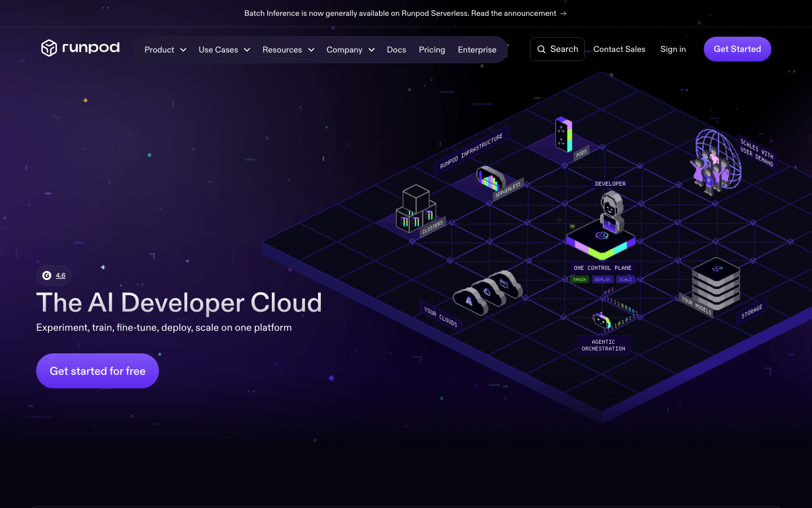The width and height of the screenshot is (812, 508).
Task: Click the "Experiment, train, fine-tune" subtitle text
Action: (x=164, y=327)
